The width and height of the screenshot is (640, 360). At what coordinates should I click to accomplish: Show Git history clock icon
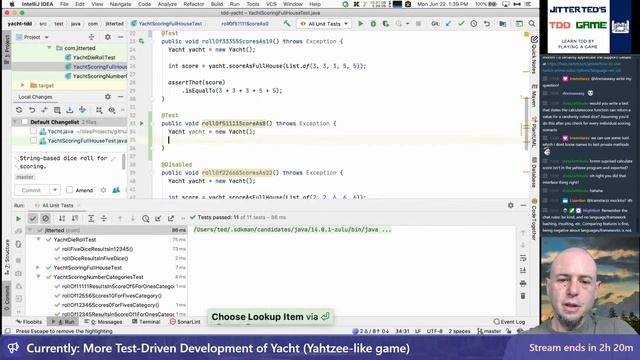[x=474, y=24]
